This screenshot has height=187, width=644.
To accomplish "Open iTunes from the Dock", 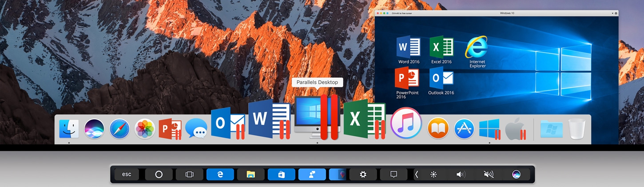I will click(x=406, y=123).
